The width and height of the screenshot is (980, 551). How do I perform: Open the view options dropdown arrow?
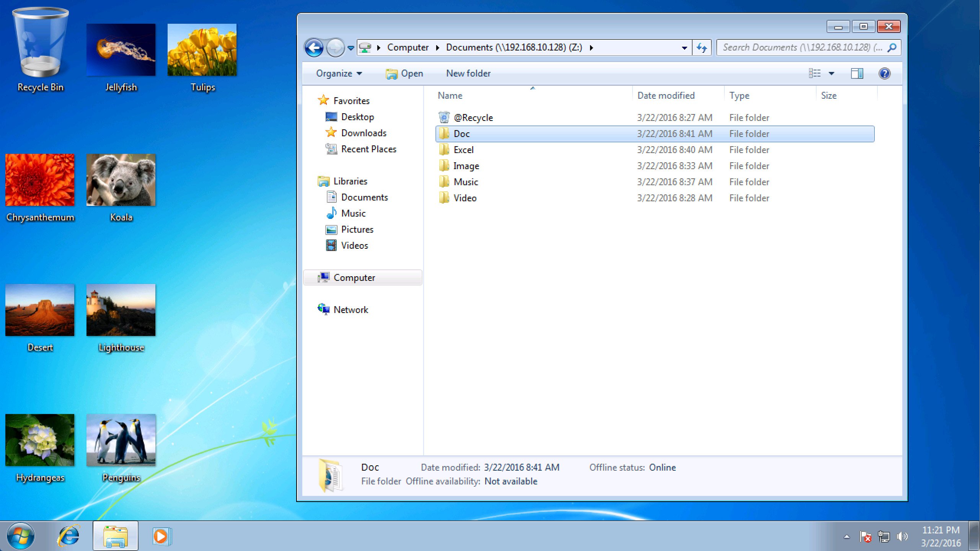[x=831, y=73]
